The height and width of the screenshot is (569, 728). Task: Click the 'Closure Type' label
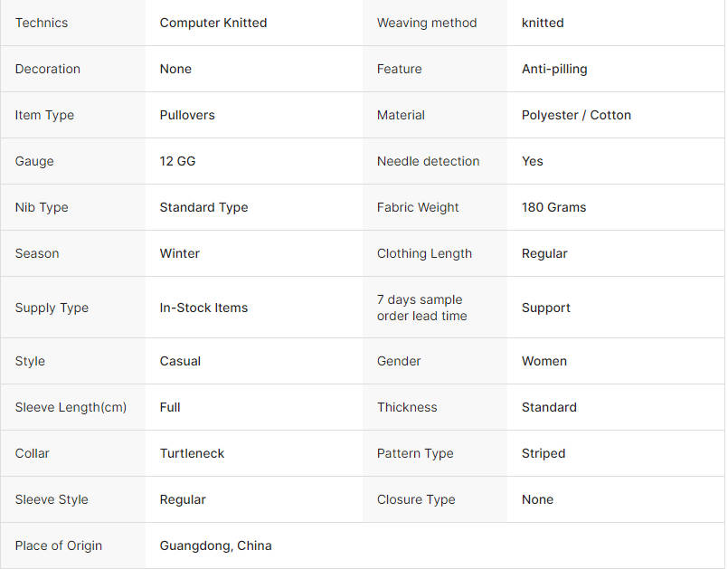pyautogui.click(x=416, y=499)
